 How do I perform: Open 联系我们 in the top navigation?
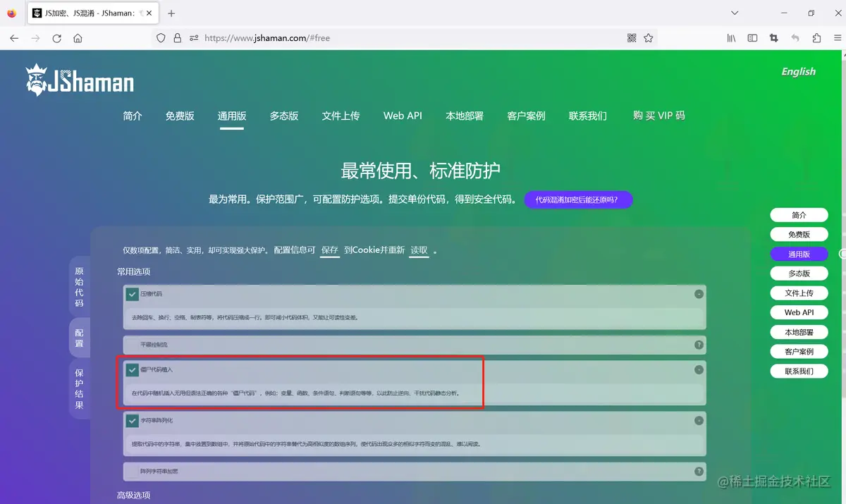[x=588, y=116]
